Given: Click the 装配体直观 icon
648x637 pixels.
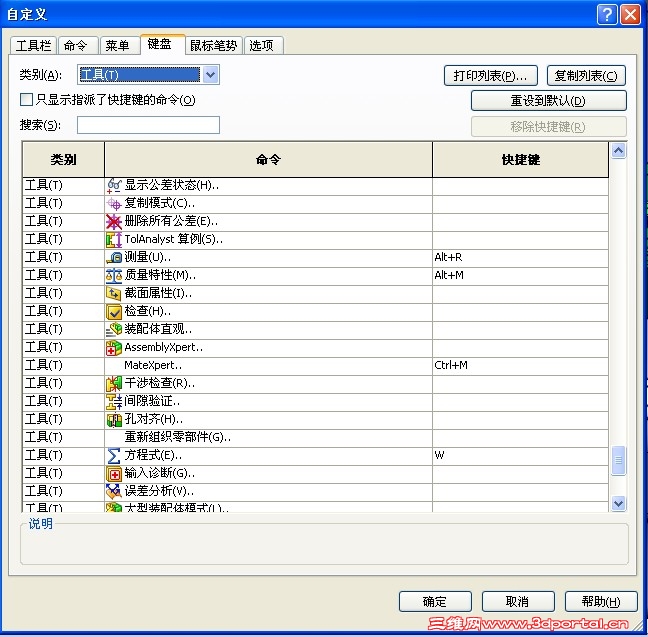Looking at the screenshot, I should (x=114, y=330).
